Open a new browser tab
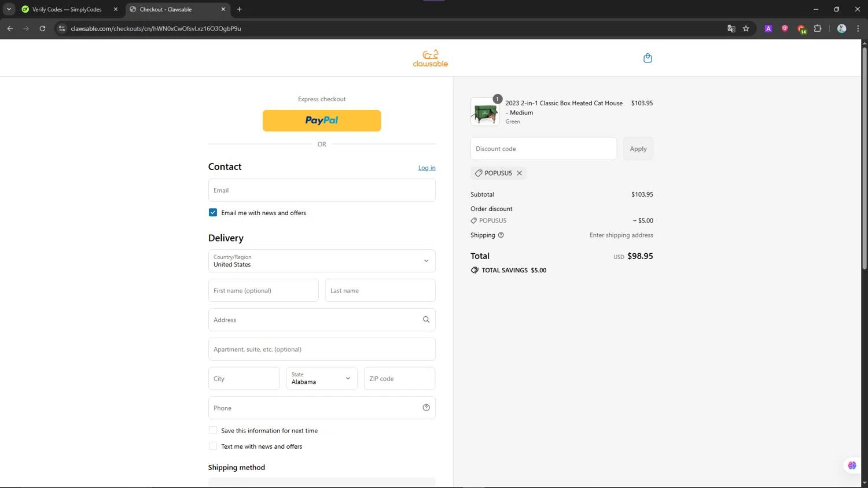The width and height of the screenshot is (868, 488). (x=240, y=9)
